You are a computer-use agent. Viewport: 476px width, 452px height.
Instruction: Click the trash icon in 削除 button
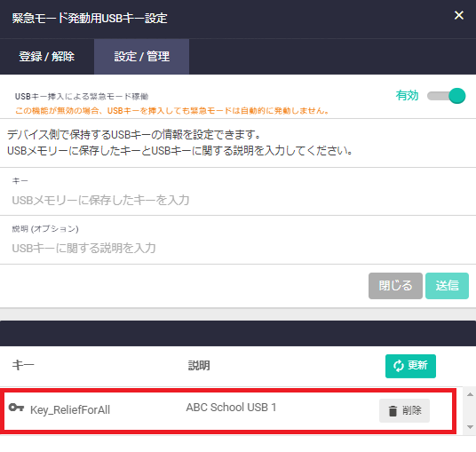pyautogui.click(x=393, y=411)
